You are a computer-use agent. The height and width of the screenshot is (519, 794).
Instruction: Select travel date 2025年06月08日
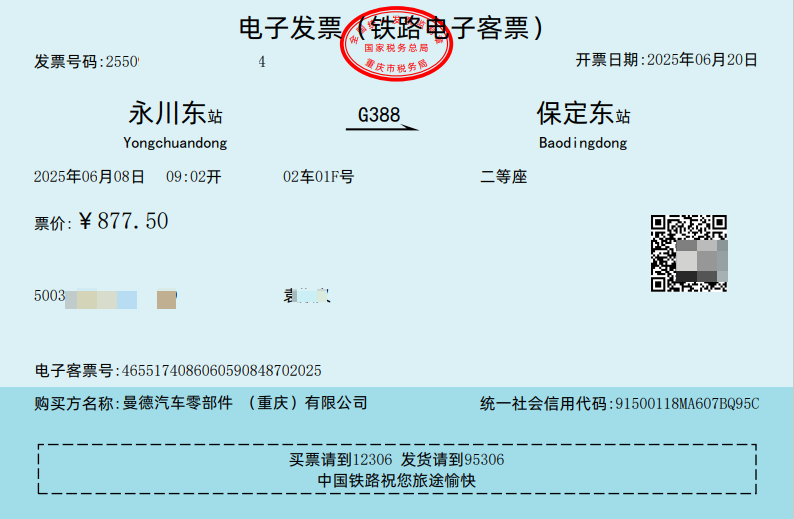pos(90,177)
